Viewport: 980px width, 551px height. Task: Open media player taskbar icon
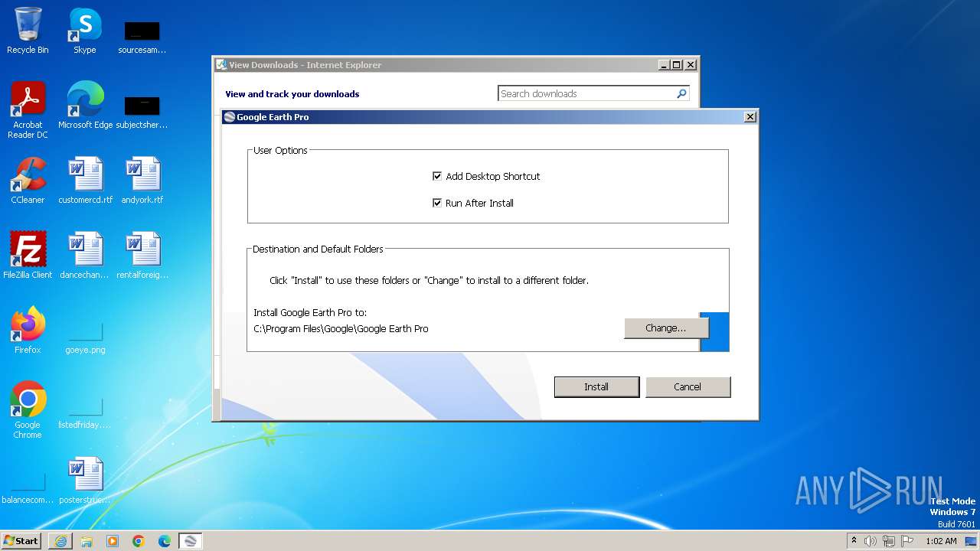click(113, 541)
